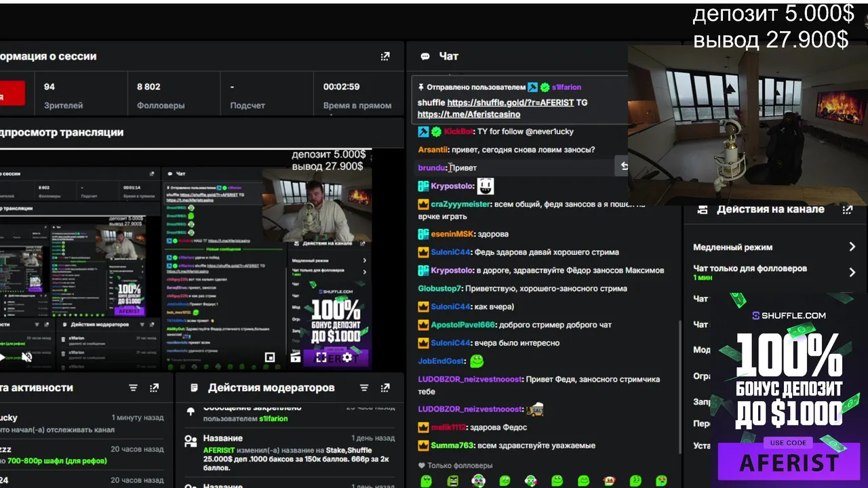The height and width of the screenshot is (488, 868).
Task: Click the 'Только фолловеры' chat label
Action: [460, 466]
